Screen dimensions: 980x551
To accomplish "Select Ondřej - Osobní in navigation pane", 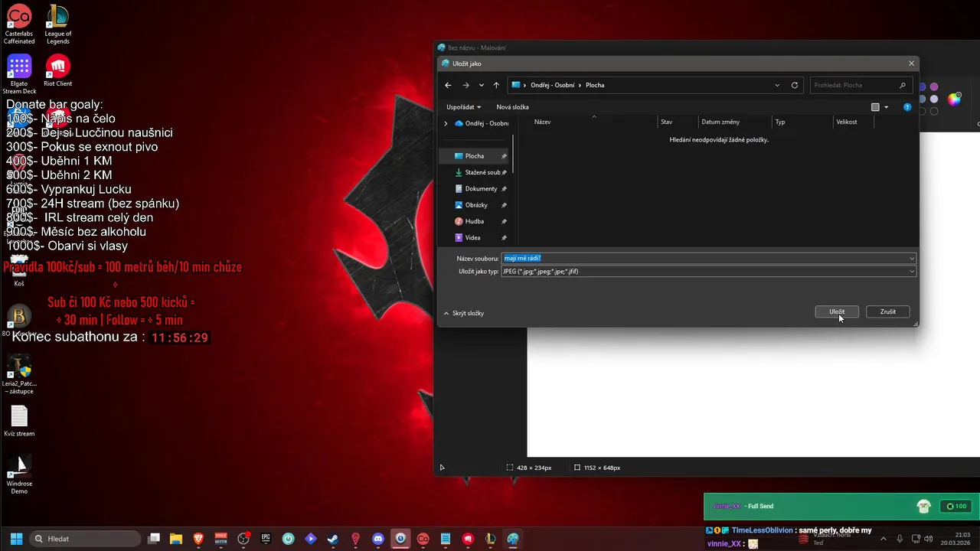I will click(x=482, y=123).
